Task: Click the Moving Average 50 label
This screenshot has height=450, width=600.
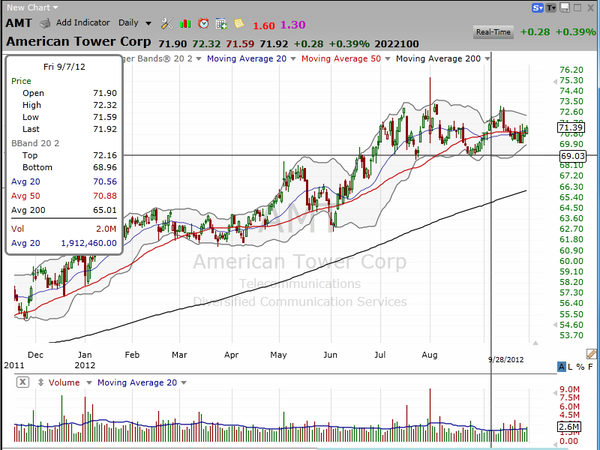Action: coord(341,59)
